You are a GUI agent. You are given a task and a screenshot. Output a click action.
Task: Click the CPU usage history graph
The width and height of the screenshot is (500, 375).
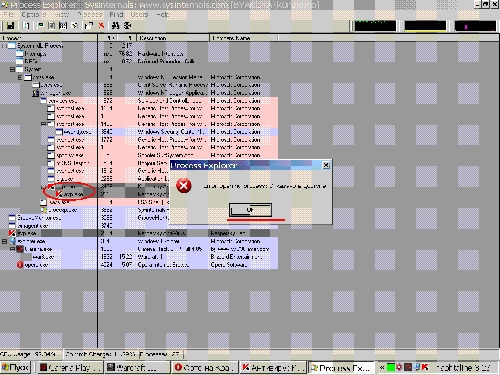click(x=375, y=26)
